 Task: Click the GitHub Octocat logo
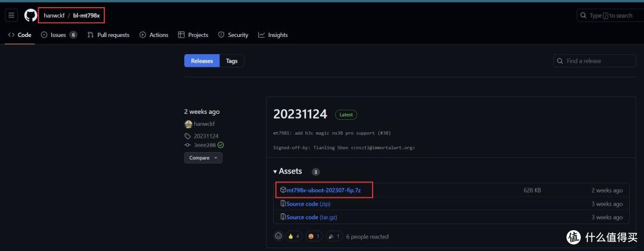click(x=30, y=16)
